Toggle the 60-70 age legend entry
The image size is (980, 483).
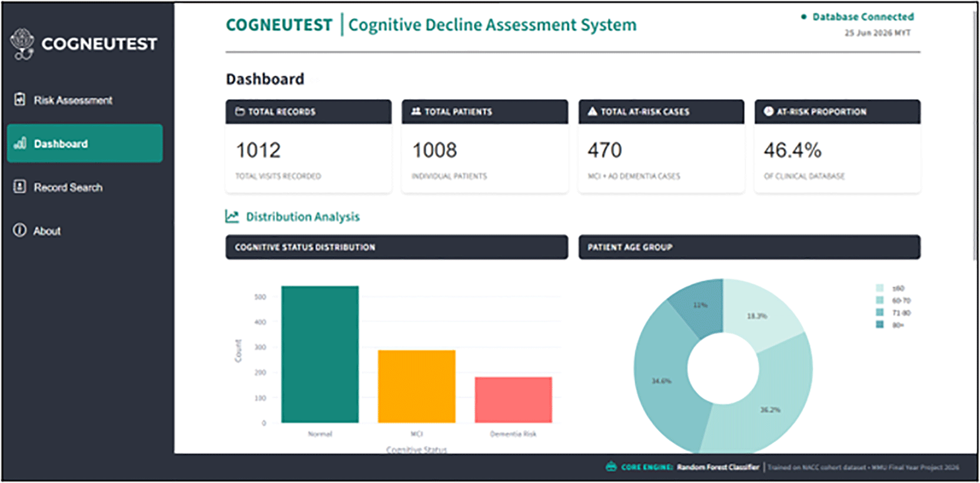(x=894, y=300)
